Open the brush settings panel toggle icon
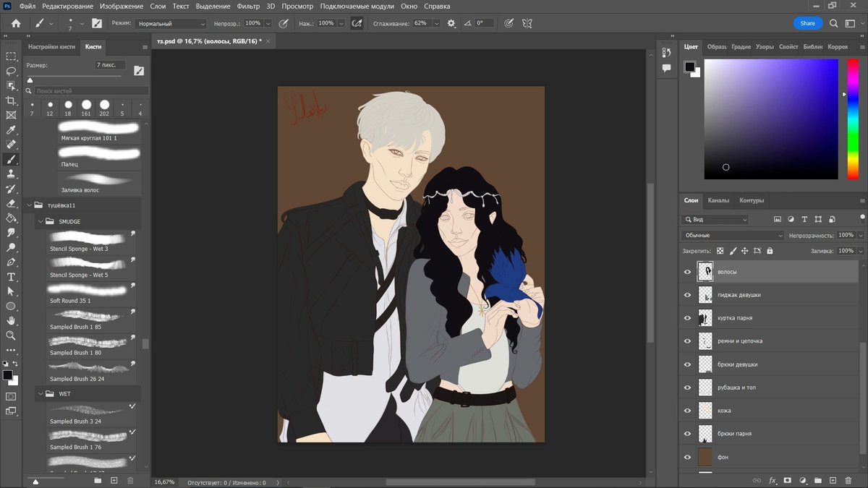The width and height of the screenshot is (868, 488). (x=97, y=23)
